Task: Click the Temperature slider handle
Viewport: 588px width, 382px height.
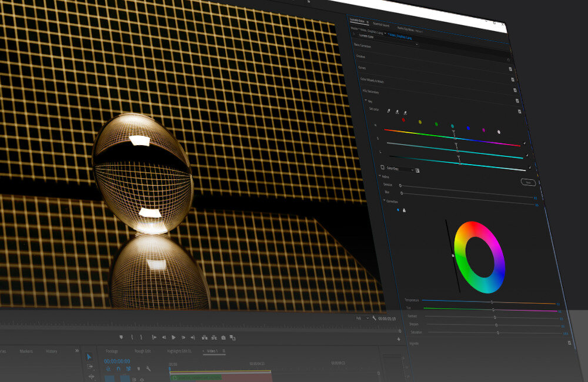Action: point(492,301)
